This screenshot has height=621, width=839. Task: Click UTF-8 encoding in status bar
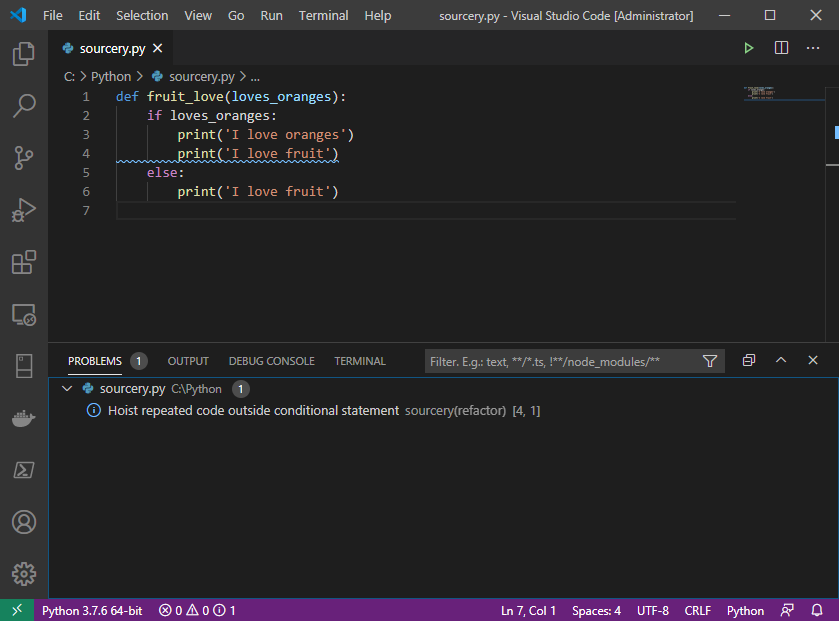click(x=653, y=610)
